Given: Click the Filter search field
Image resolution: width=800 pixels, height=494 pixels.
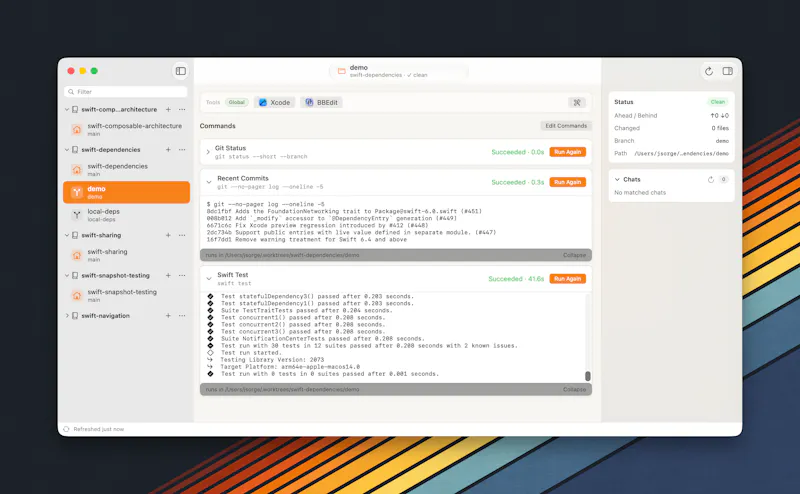Looking at the screenshot, I should (x=126, y=92).
